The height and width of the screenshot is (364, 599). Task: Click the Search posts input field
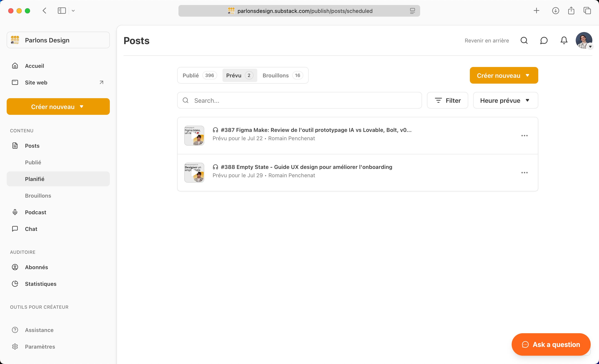click(x=299, y=100)
